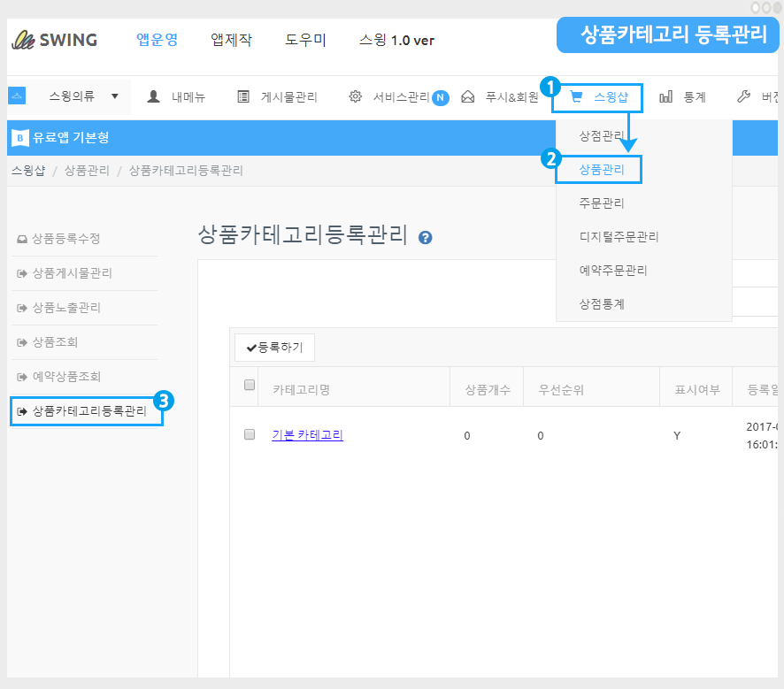Image resolution: width=784 pixels, height=689 pixels.
Task: Click the 스윙샵 shopping cart icon
Action: pos(576,97)
